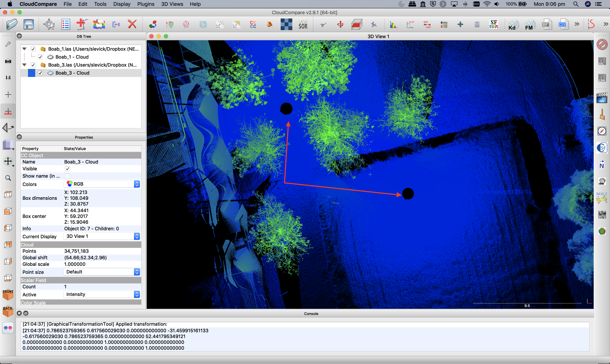Enable auto pivot rotation center icon
Viewport: 610px width, 364px height.
[x=8, y=112]
